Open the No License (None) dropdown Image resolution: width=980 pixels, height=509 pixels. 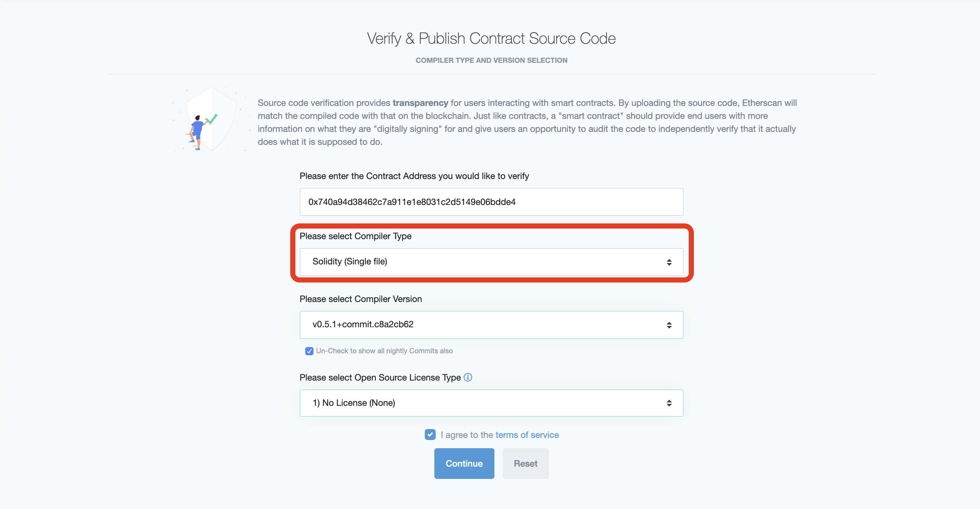[x=491, y=403]
